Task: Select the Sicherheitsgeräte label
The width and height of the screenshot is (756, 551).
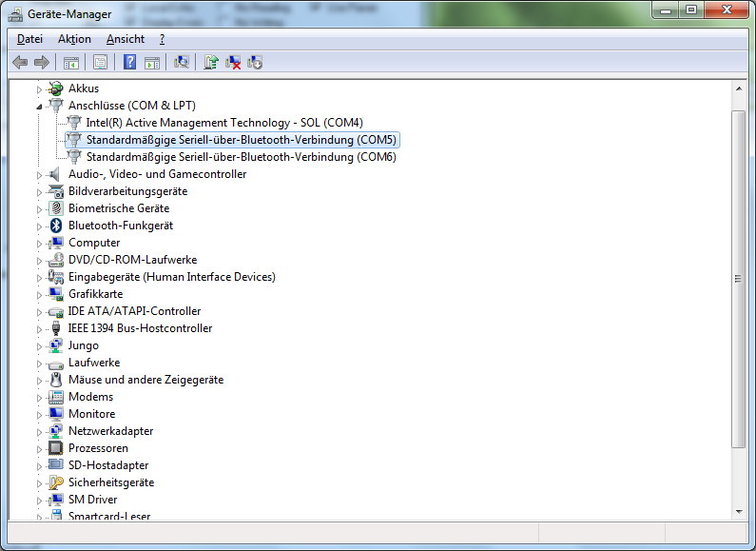Action: [x=111, y=482]
